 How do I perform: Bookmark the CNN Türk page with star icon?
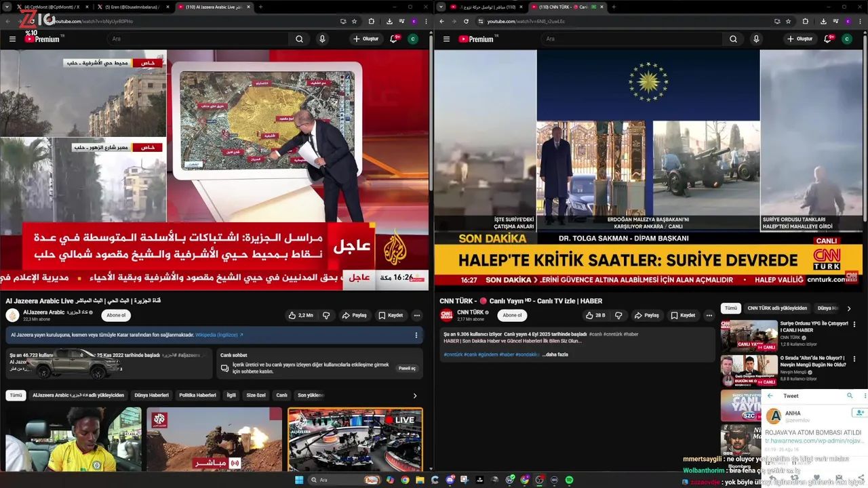(x=788, y=21)
